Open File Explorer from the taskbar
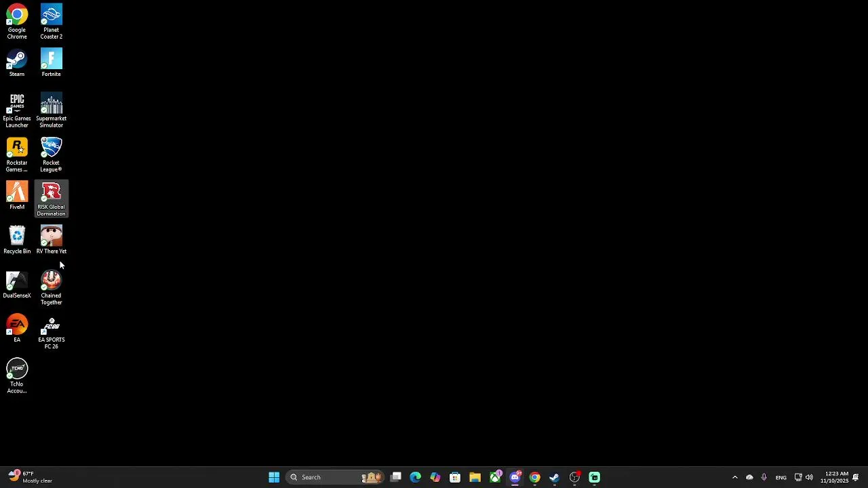868x488 pixels. pos(475,477)
